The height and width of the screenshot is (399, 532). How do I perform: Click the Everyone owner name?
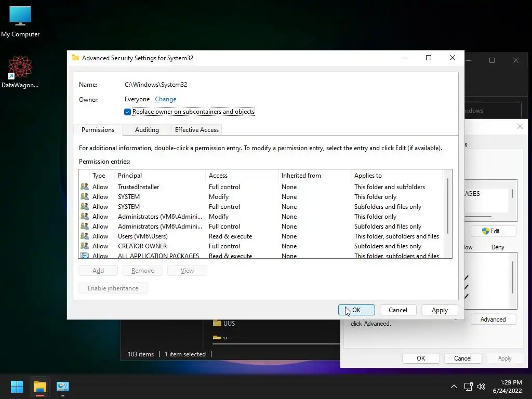coord(137,99)
